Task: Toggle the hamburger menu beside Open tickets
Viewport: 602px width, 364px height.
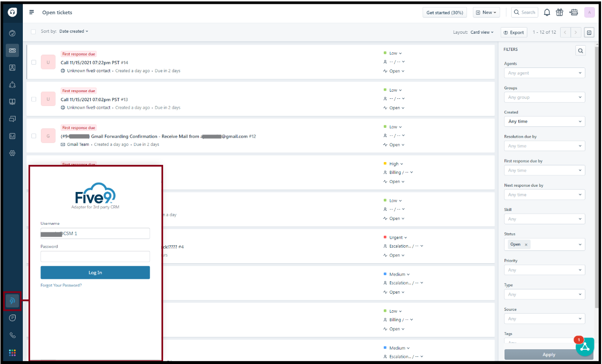Action: pyautogui.click(x=31, y=12)
